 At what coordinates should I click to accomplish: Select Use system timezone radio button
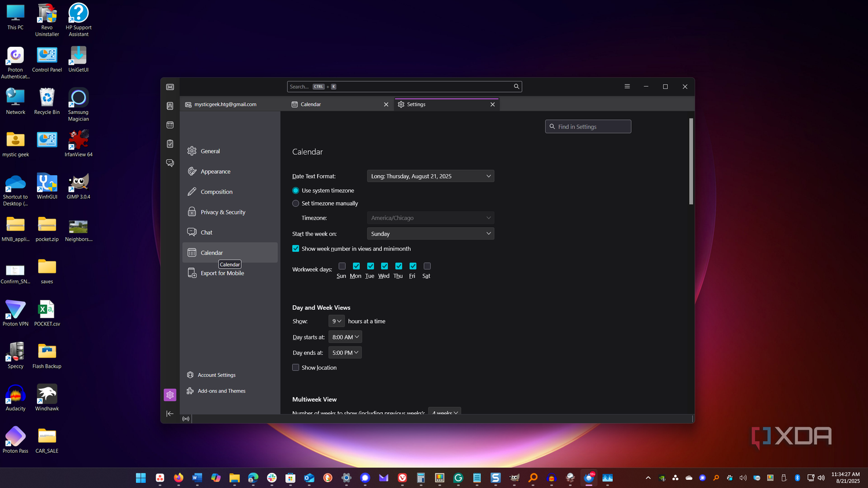pos(296,191)
